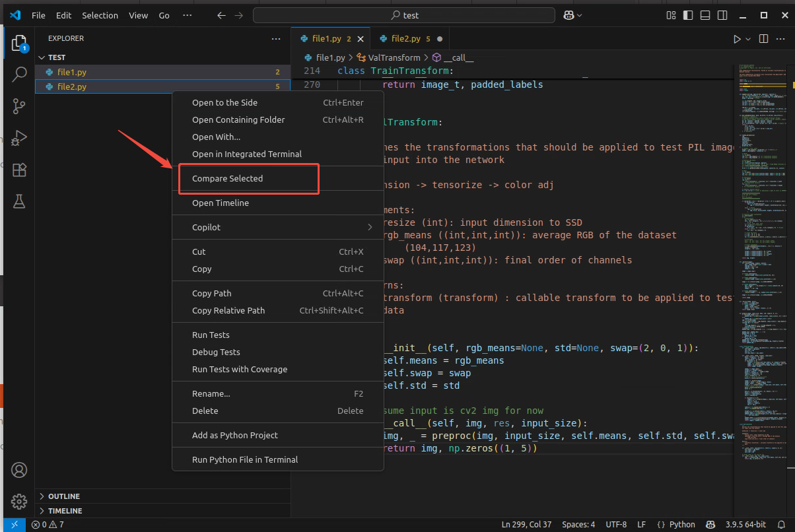
Task: Open the File menu
Action: pos(38,15)
